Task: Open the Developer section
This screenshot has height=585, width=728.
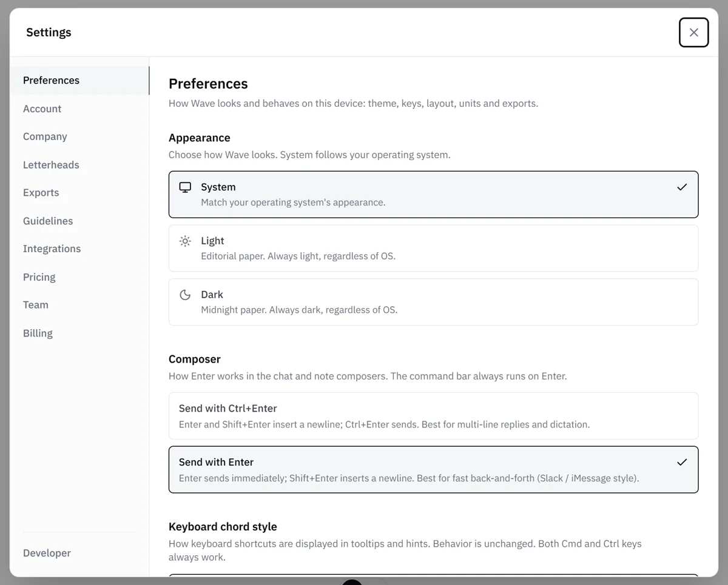Action: (79, 553)
